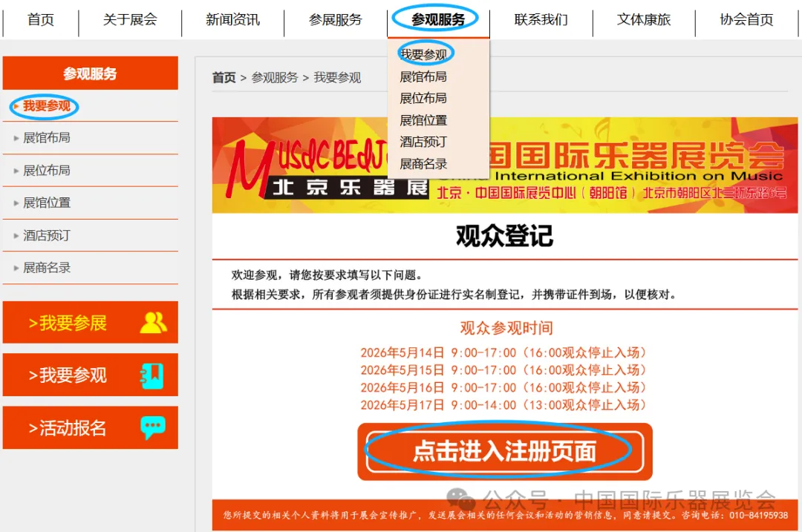Choose 展位布局 from the dropdown list

pyautogui.click(x=423, y=98)
